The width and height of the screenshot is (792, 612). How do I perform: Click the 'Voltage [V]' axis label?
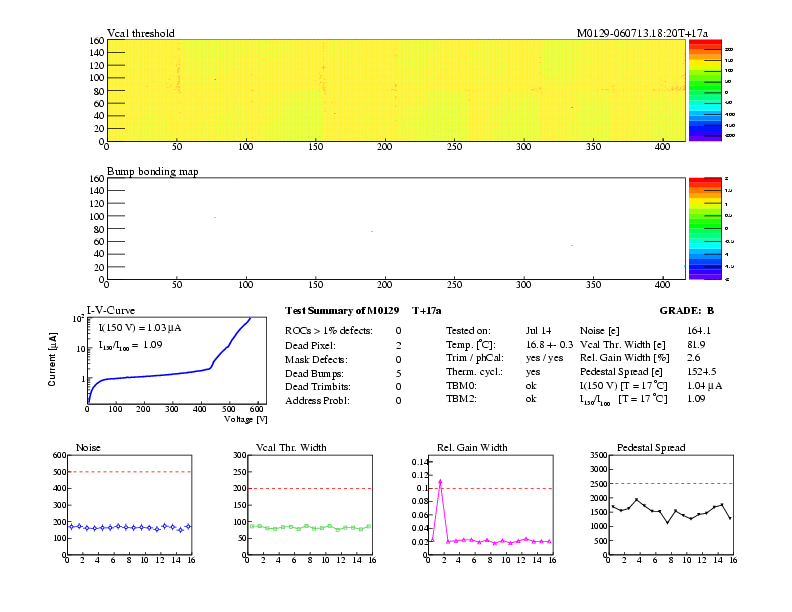click(x=245, y=419)
